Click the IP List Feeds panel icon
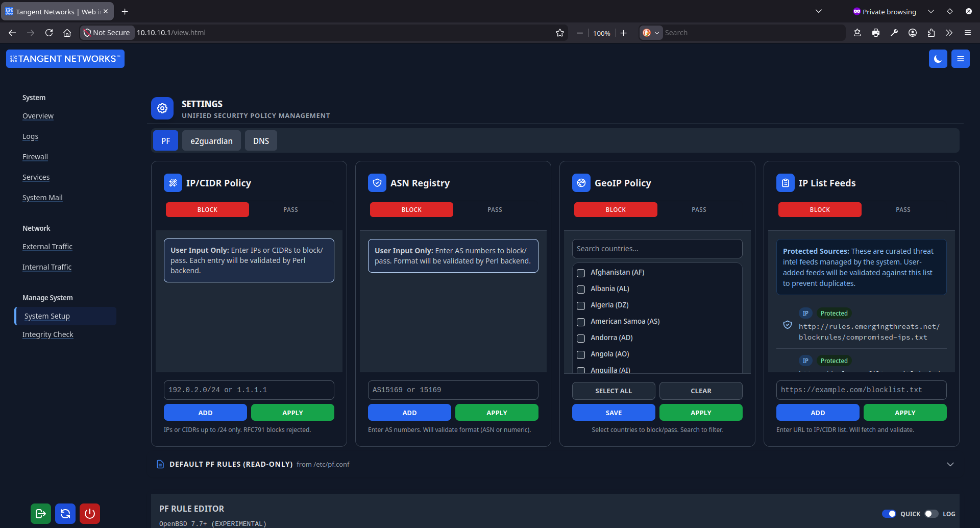The image size is (980, 528). [785, 182]
